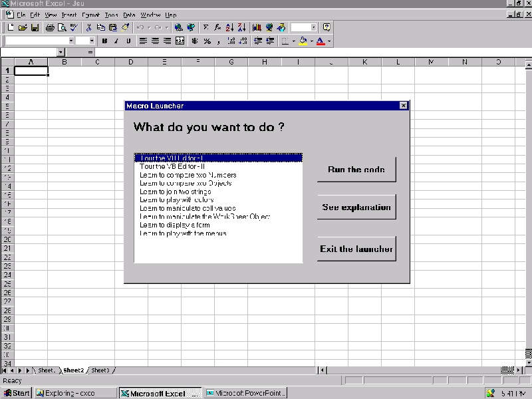Open the Data menu
Viewport: 532px width, 399px height.
point(129,15)
